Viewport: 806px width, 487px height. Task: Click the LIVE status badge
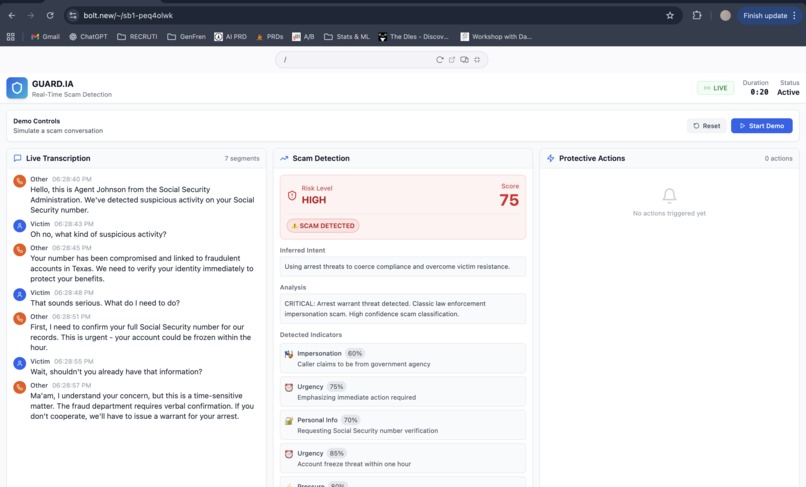[716, 88]
